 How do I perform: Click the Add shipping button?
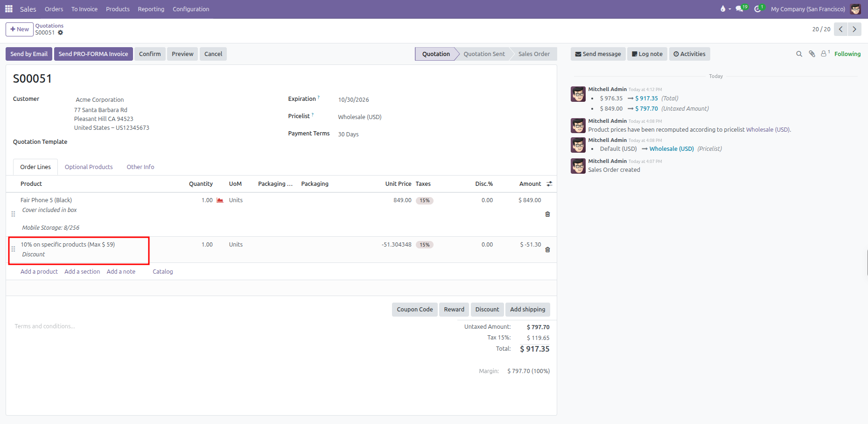528,310
